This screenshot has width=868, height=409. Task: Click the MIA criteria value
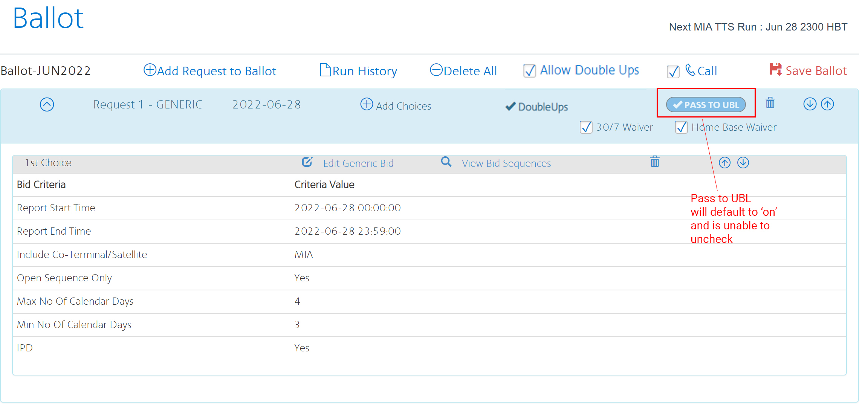point(304,255)
